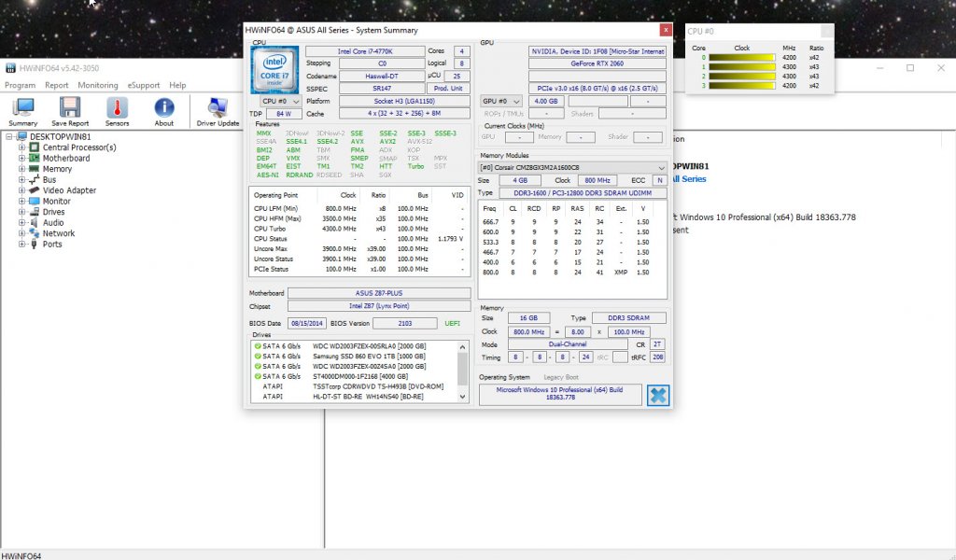
Task: Click the Network tree icon
Action: (x=35, y=233)
